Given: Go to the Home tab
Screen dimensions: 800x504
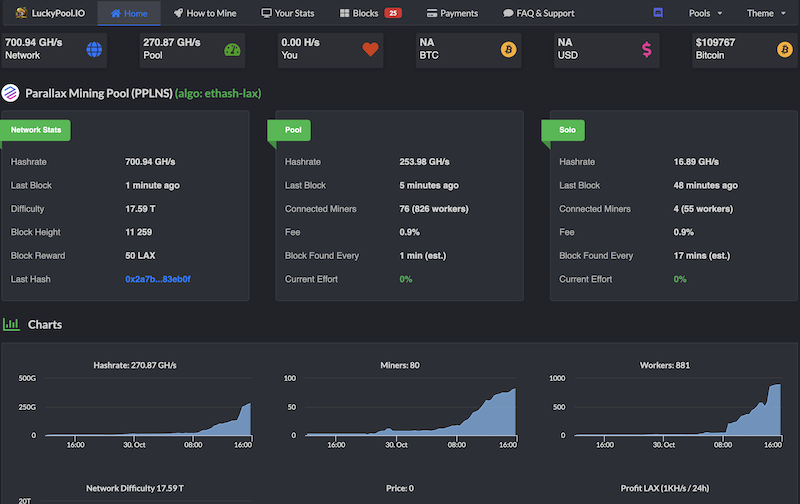Looking at the screenshot, I should tap(129, 13).
